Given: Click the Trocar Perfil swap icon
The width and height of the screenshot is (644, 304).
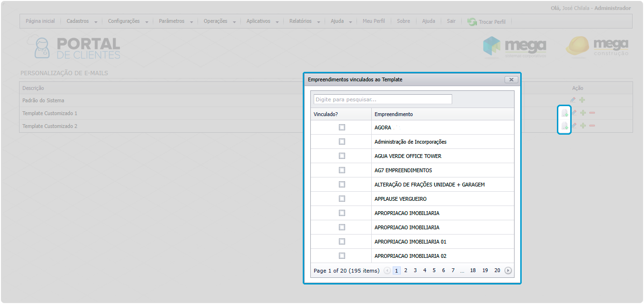Looking at the screenshot, I should pos(472,22).
